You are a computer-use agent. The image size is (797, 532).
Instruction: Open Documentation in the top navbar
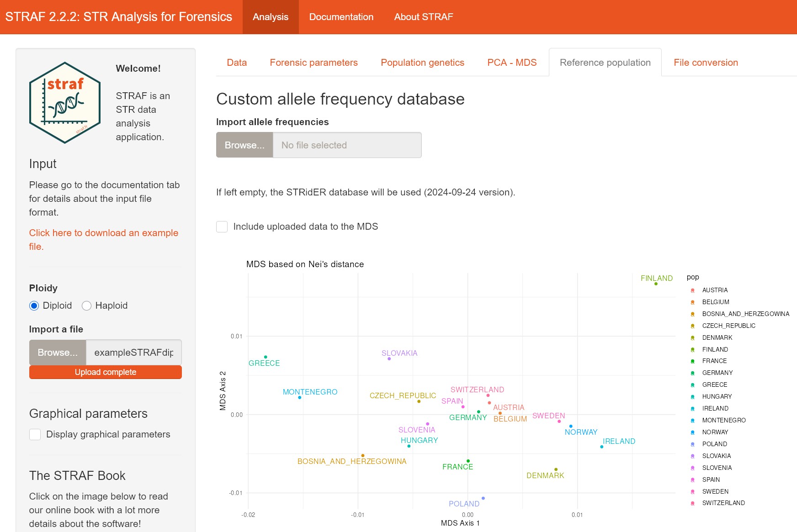pos(341,17)
